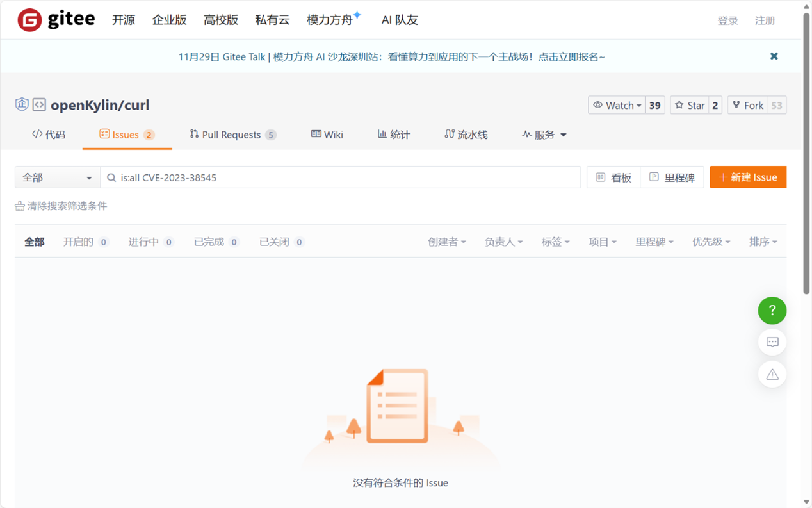Star the openKylin/curl repository

689,104
